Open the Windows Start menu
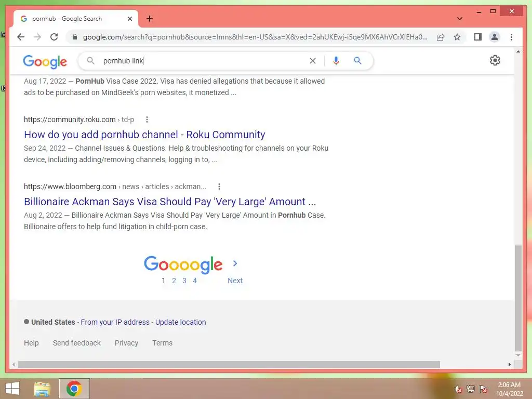 coord(12,389)
